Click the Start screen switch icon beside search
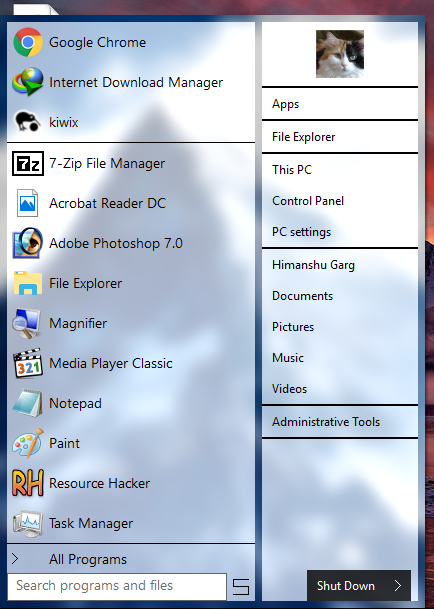The height and width of the screenshot is (609, 434). point(241,586)
